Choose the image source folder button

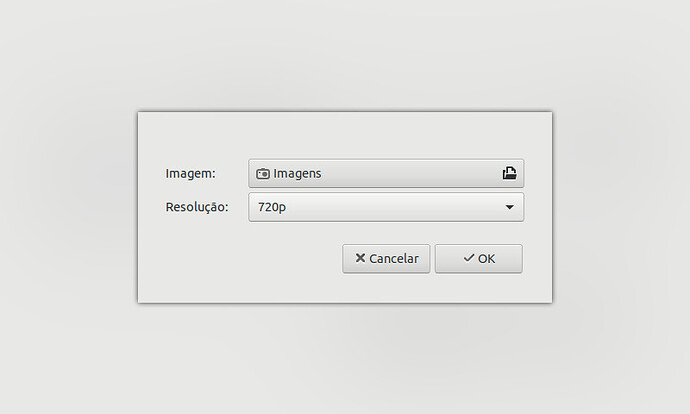point(386,173)
